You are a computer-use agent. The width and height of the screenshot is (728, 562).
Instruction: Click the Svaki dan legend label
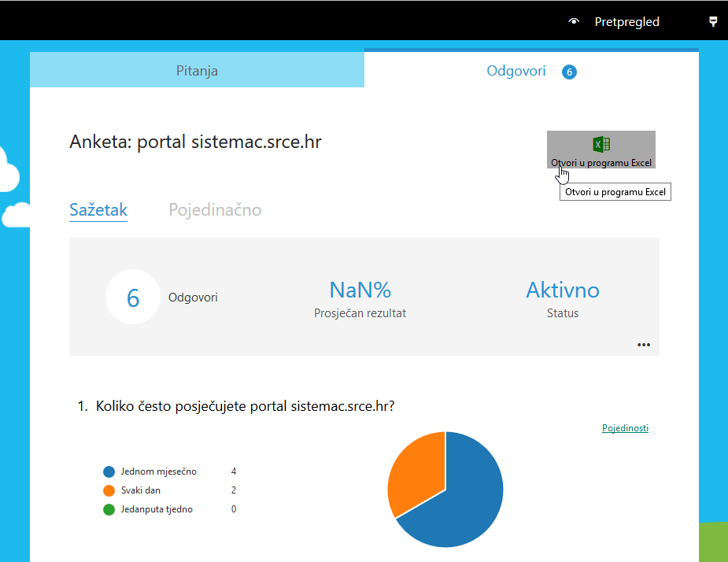(141, 490)
